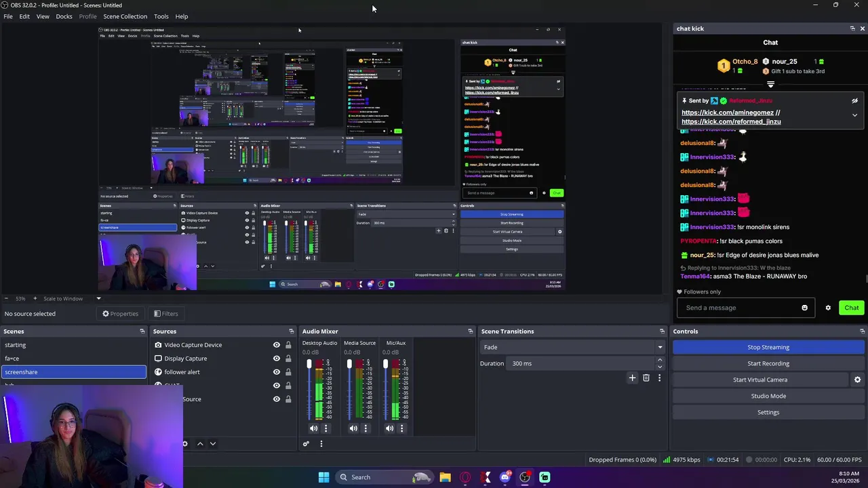The width and height of the screenshot is (868, 488).
Task: Open the Edit menu
Action: 24,16
